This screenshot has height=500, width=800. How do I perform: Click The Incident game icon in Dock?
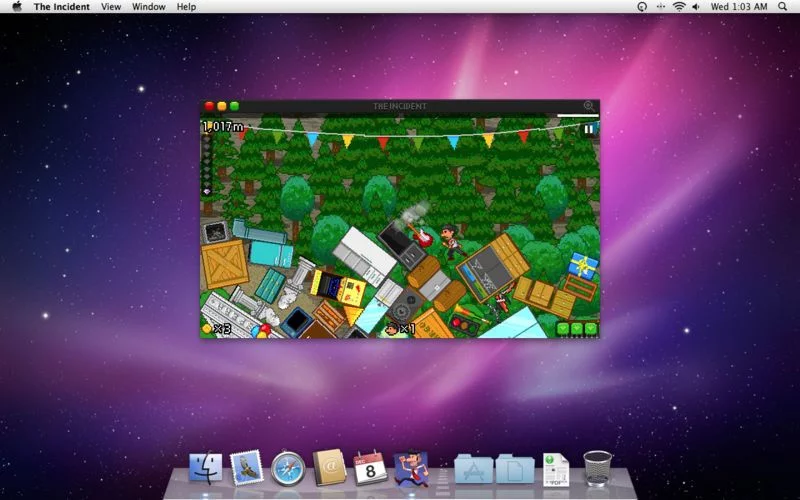click(x=411, y=468)
